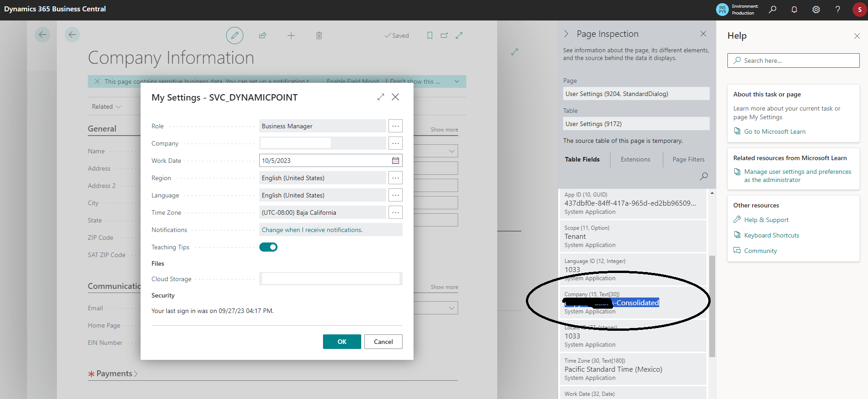This screenshot has width=868, height=399.
Task: Click the leftmost outer back arrow
Action: coord(42,35)
